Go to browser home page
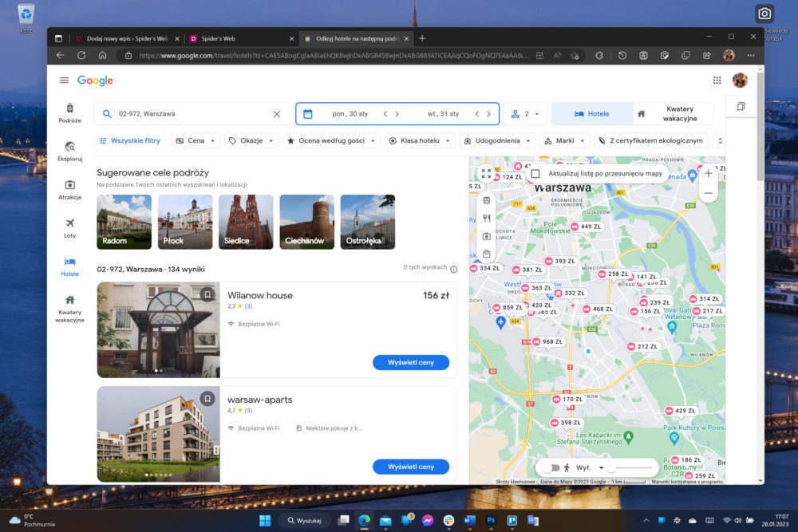 click(102, 56)
